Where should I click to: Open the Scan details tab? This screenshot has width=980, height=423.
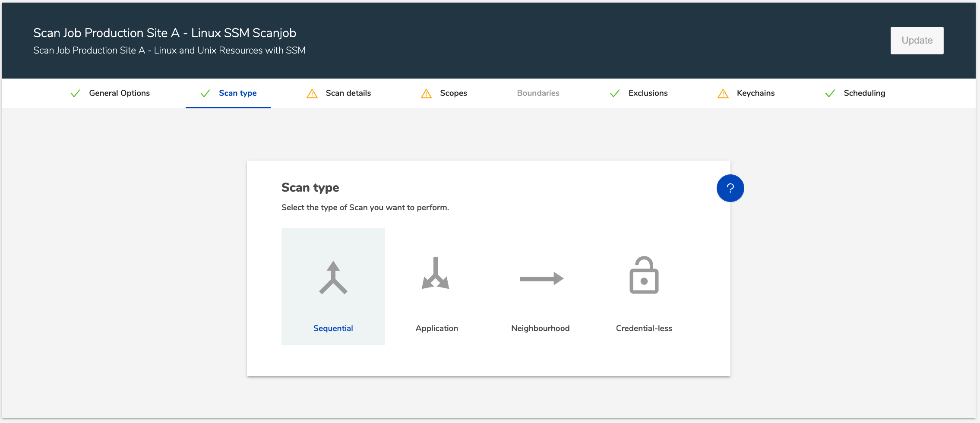point(348,93)
